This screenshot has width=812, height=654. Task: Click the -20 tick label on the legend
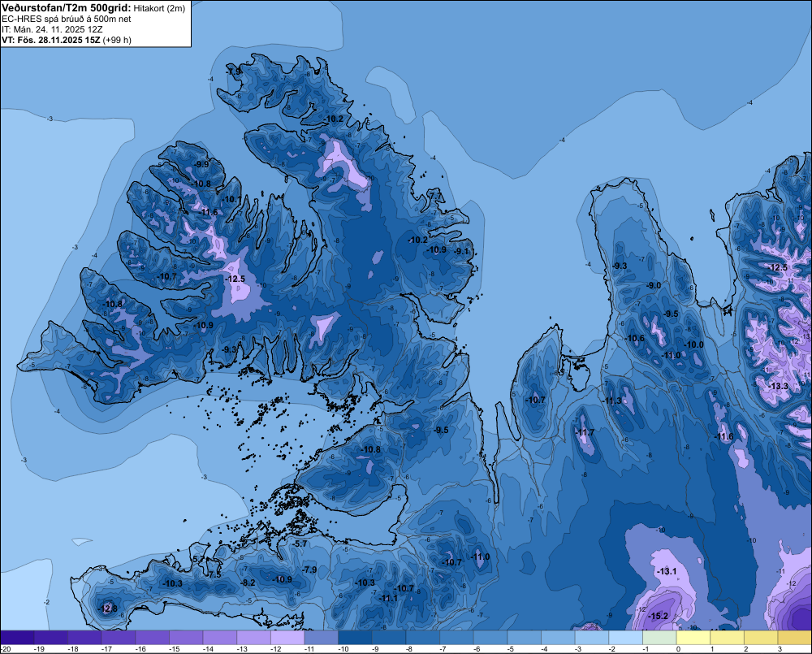[x=6, y=649]
